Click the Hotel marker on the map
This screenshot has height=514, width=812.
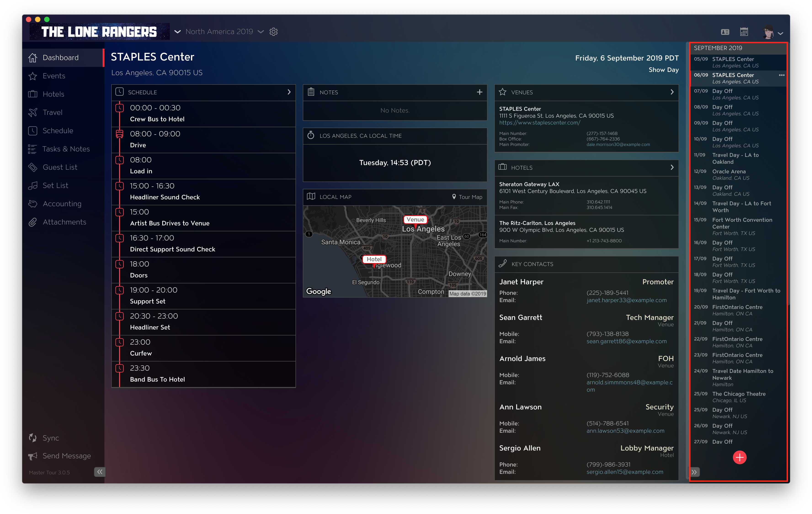click(x=374, y=259)
